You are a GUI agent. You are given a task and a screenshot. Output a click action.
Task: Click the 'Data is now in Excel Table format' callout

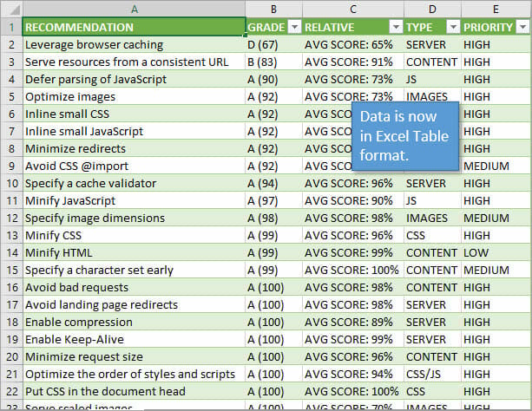[x=404, y=135]
